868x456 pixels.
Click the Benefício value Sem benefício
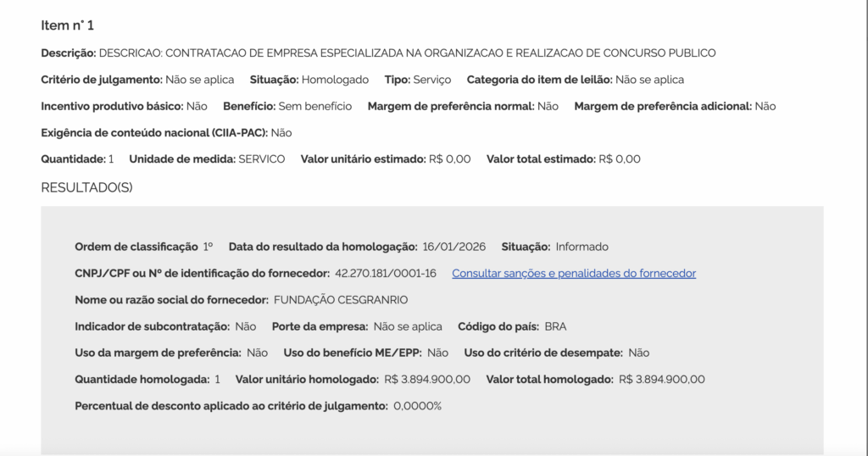[x=314, y=107]
